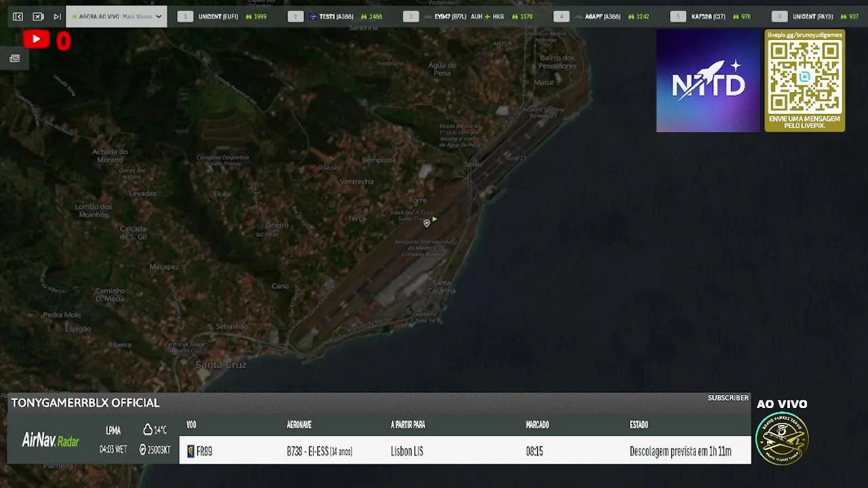Image resolution: width=868 pixels, height=488 pixels.
Task: Click the viewers icon beside 1488
Action: [364, 16]
